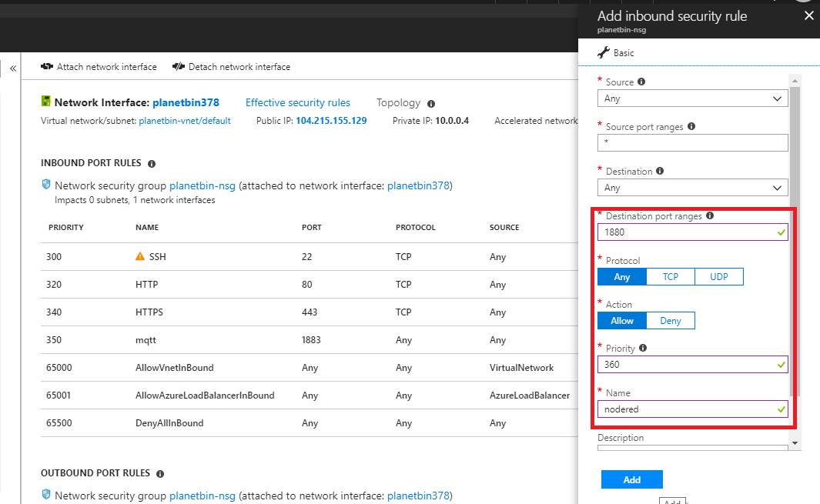Click scroll-down arrow of rule panel scrollbar
The image size is (820, 504).
pyautogui.click(x=795, y=443)
